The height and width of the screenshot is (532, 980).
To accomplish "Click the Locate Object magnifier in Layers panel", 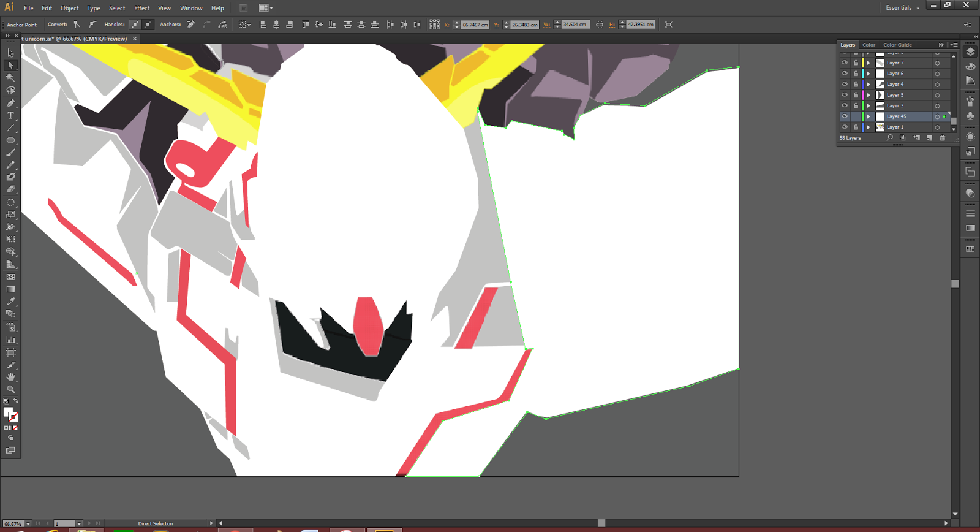I will coord(890,138).
